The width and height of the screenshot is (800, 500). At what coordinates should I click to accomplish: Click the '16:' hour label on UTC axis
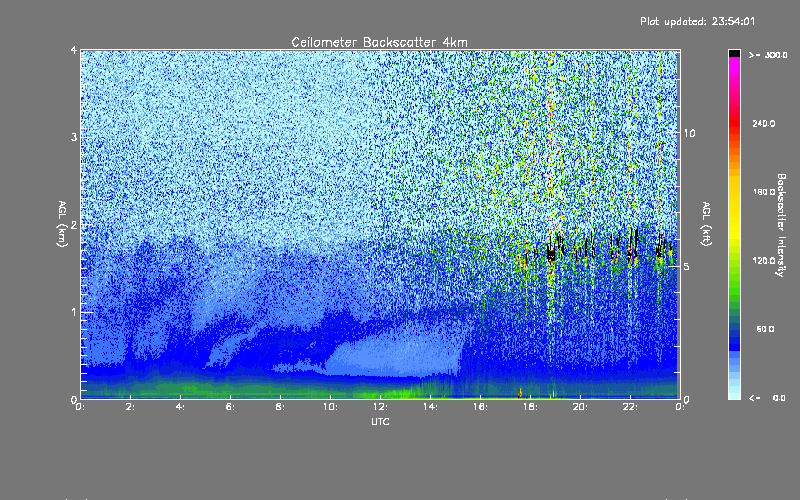tap(480, 407)
